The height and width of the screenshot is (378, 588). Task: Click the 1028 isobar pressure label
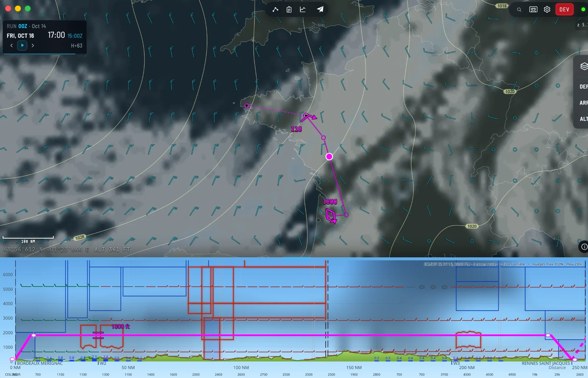80,237
